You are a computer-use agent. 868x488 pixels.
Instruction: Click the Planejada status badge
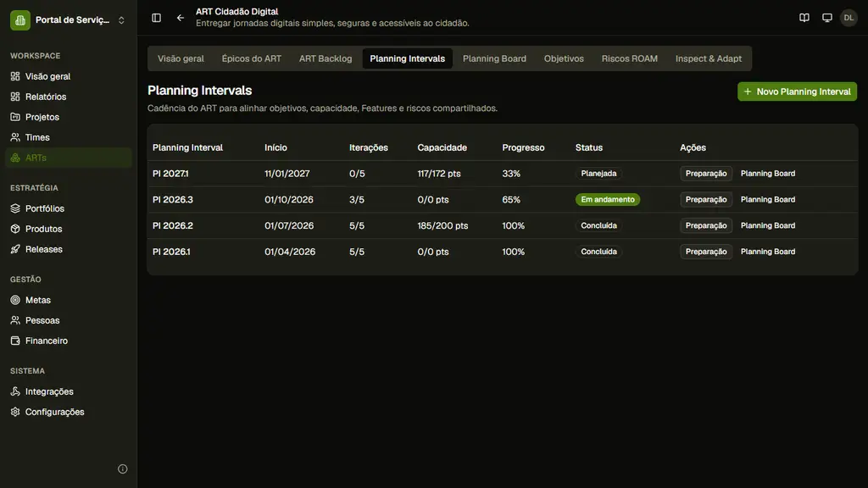(x=598, y=174)
